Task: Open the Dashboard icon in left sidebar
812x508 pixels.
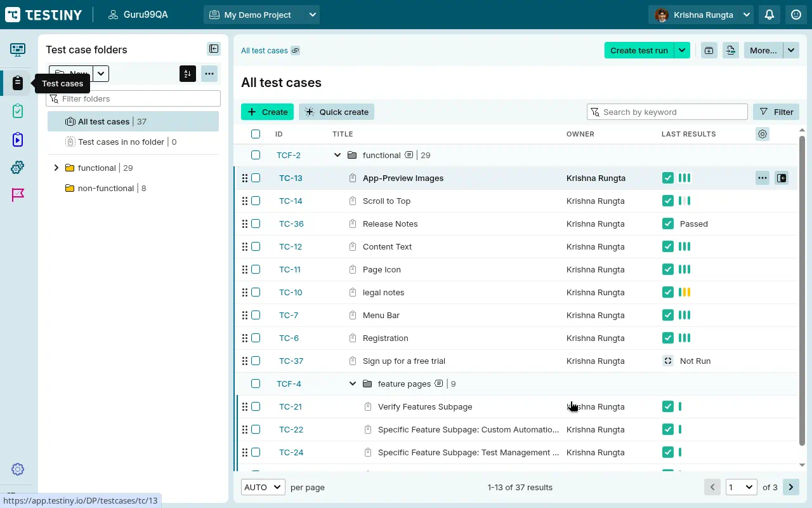Action: tap(18, 50)
